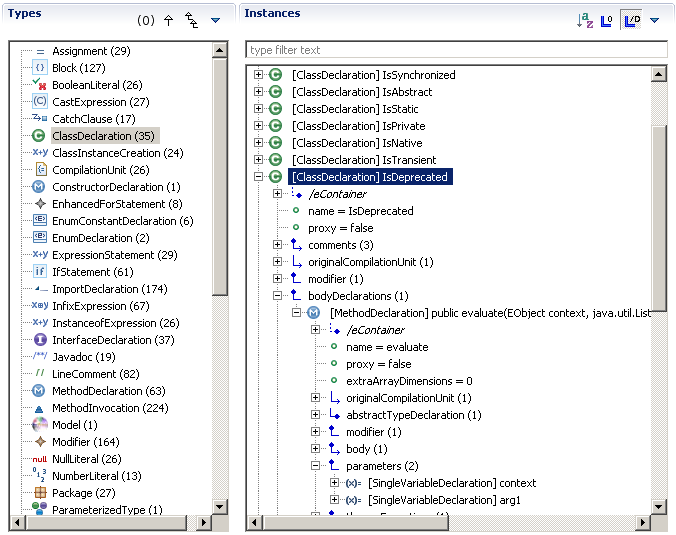This screenshot has width=676, height=535.
Task: Click the BooleanLiteral type icon
Action: click(40, 84)
